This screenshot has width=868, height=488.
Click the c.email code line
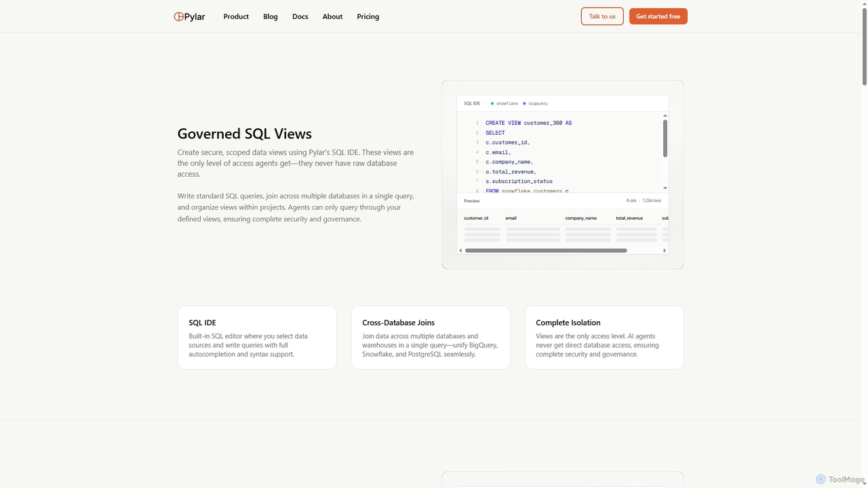click(x=498, y=152)
